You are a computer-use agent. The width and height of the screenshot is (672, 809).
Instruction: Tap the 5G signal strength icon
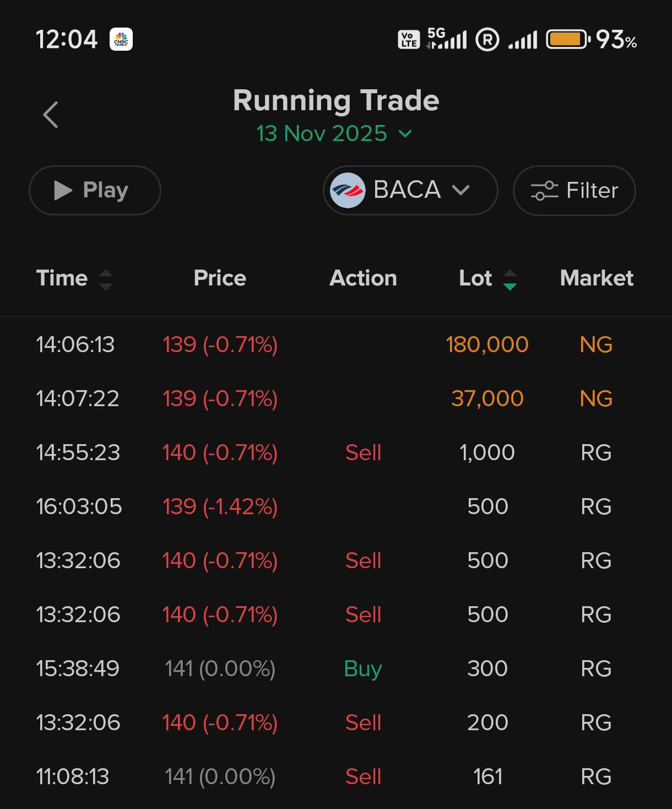(x=447, y=39)
